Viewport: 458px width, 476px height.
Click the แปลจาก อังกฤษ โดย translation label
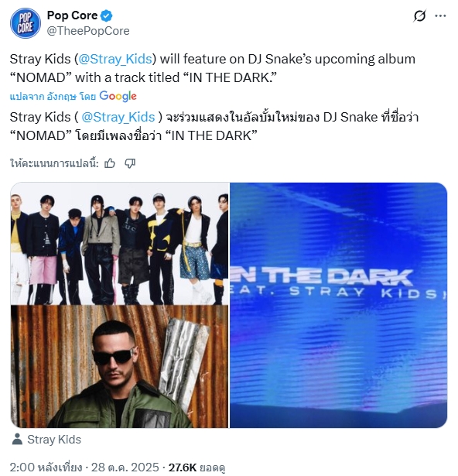click(x=53, y=97)
